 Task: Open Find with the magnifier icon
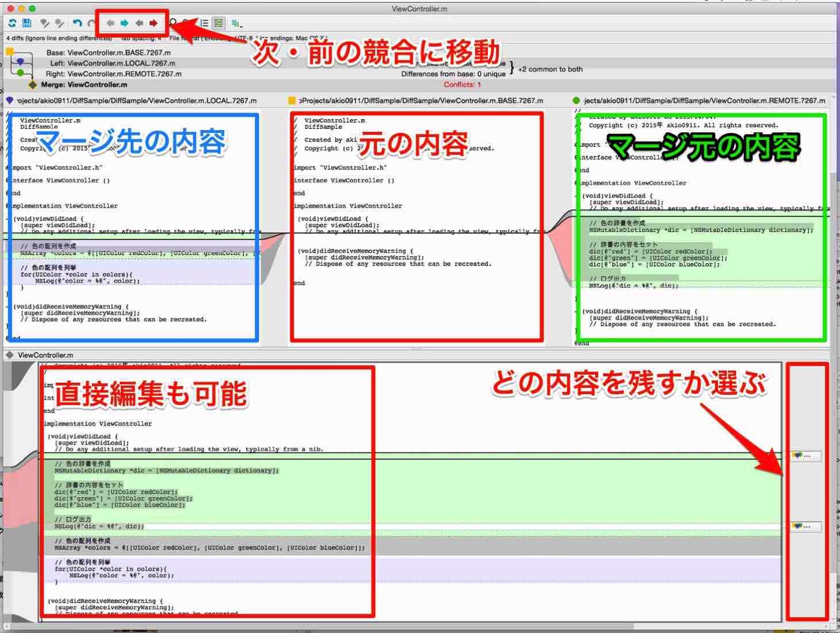click(173, 23)
